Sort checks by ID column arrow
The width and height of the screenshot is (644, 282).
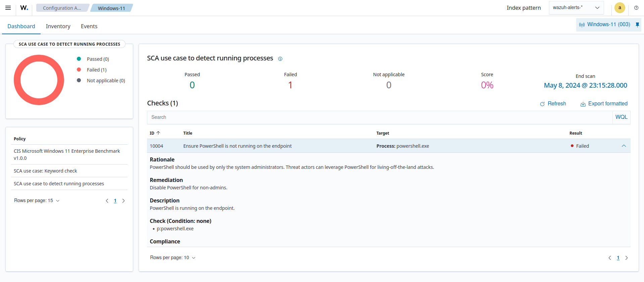pos(158,133)
